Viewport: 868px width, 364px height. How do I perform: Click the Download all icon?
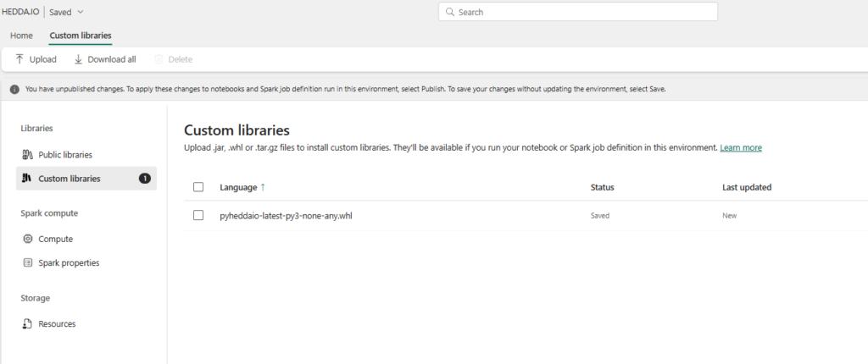coord(79,59)
